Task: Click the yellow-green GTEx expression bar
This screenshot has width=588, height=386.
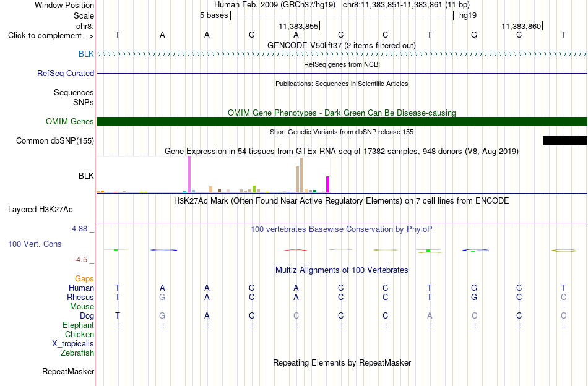Action: [x=254, y=189]
